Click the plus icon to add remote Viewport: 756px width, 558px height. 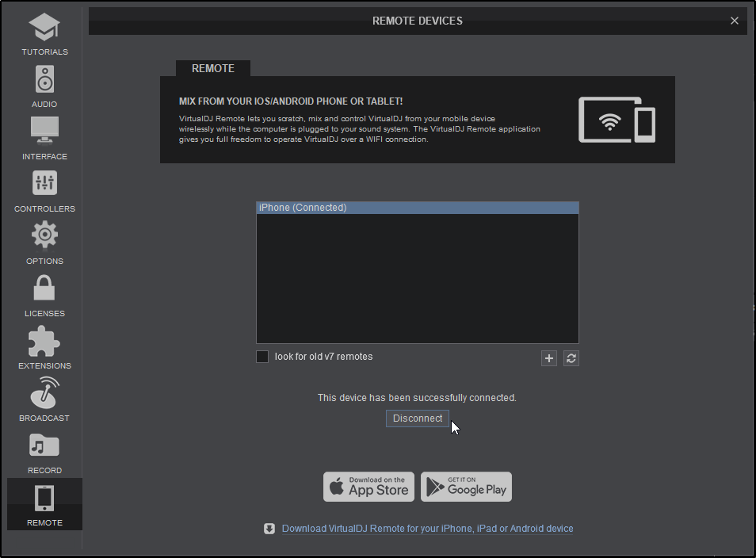[x=548, y=358]
